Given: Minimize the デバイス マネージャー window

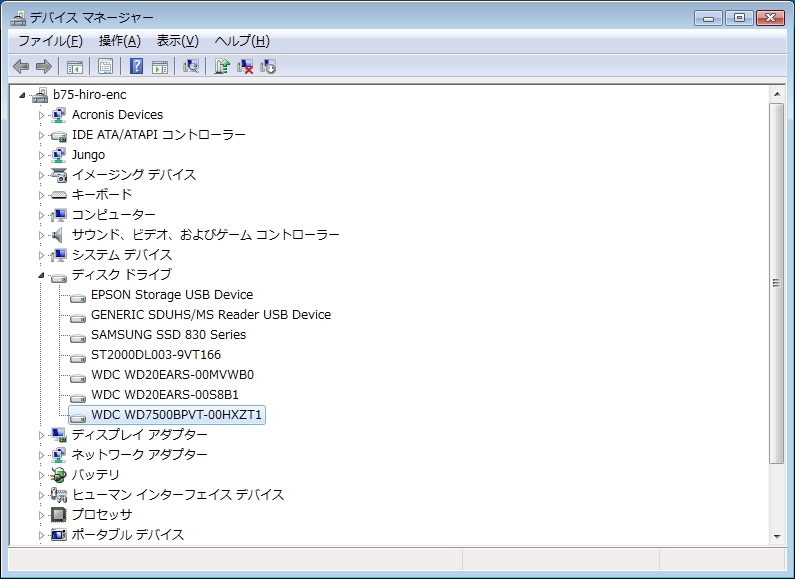Looking at the screenshot, I should coord(708,18).
